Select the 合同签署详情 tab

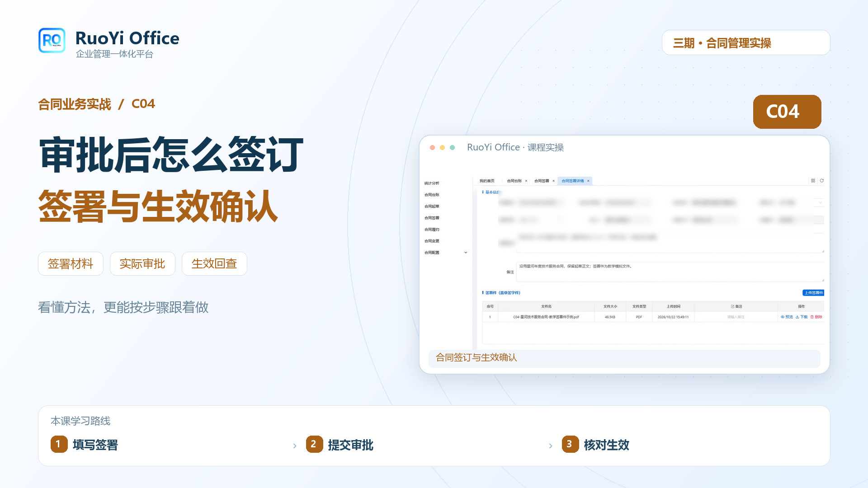[x=572, y=181]
